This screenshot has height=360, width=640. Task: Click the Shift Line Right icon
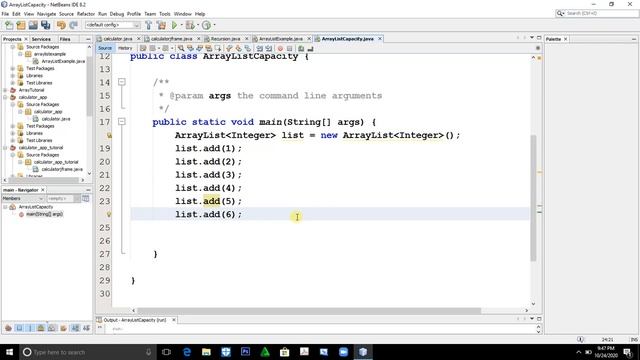point(269,48)
